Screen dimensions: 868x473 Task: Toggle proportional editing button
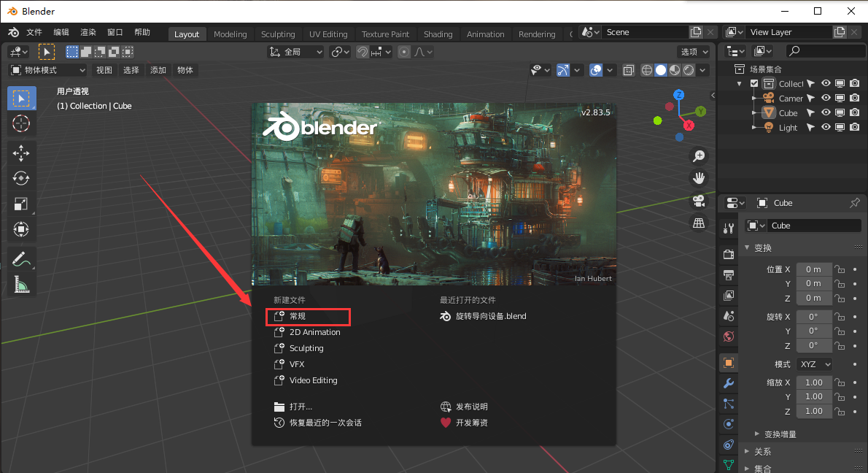(404, 52)
